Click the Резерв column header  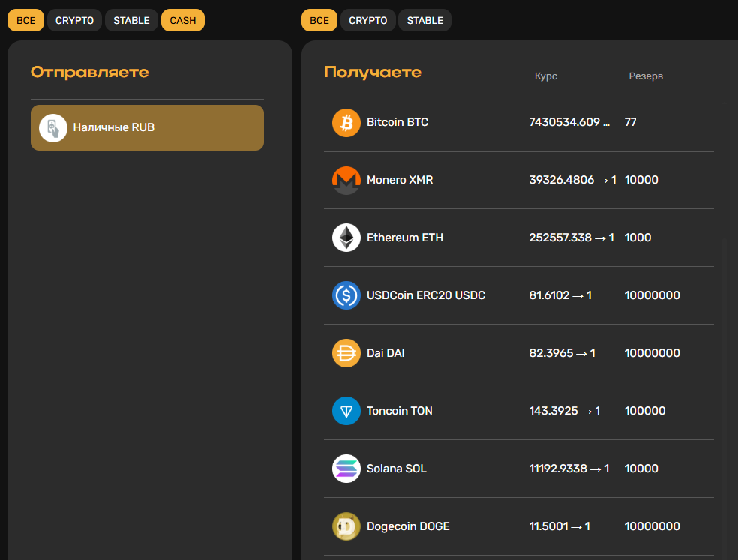click(646, 76)
